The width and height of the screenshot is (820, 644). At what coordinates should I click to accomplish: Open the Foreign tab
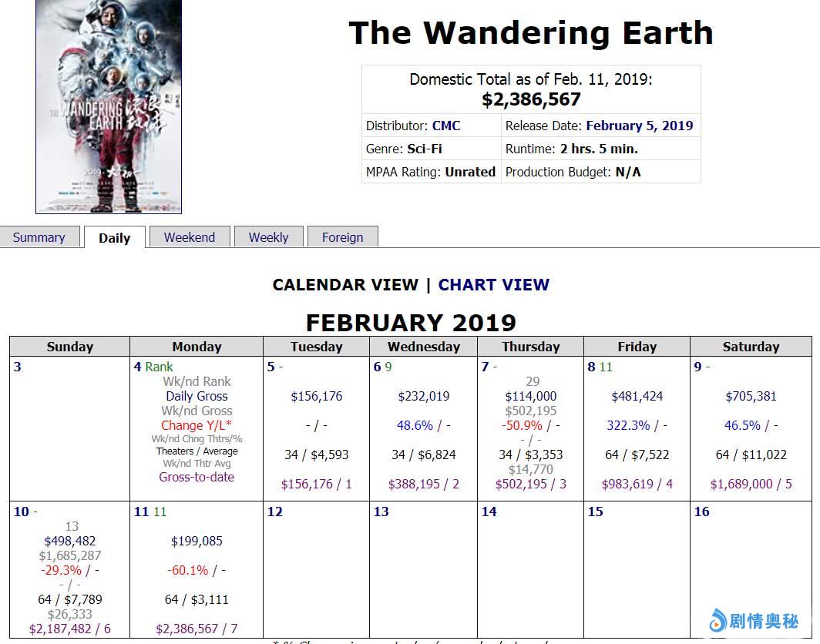click(x=342, y=237)
